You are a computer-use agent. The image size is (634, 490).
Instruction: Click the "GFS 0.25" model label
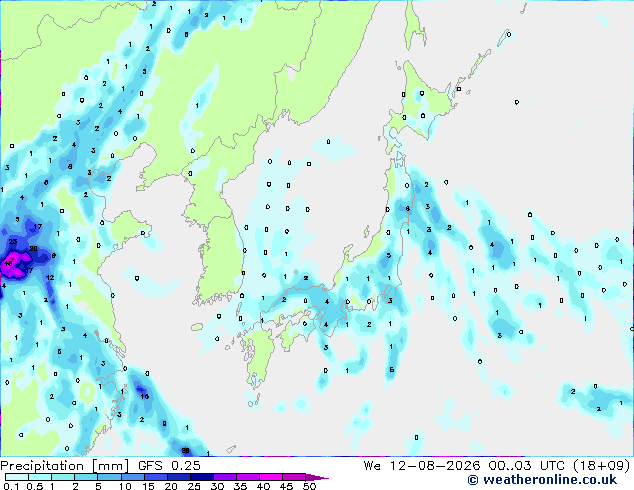coord(169,466)
